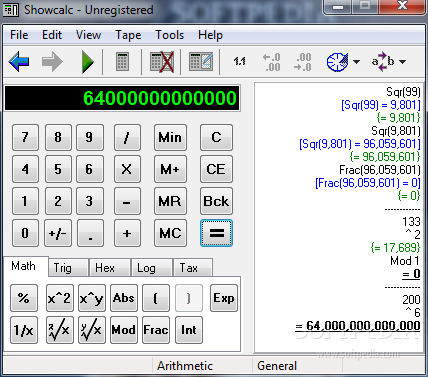This screenshot has width=428, height=377.
Task: Click the decimal point button
Action: [90, 233]
